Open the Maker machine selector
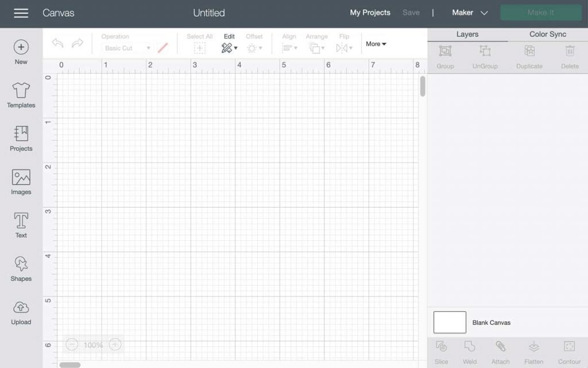588x368 pixels. [470, 13]
